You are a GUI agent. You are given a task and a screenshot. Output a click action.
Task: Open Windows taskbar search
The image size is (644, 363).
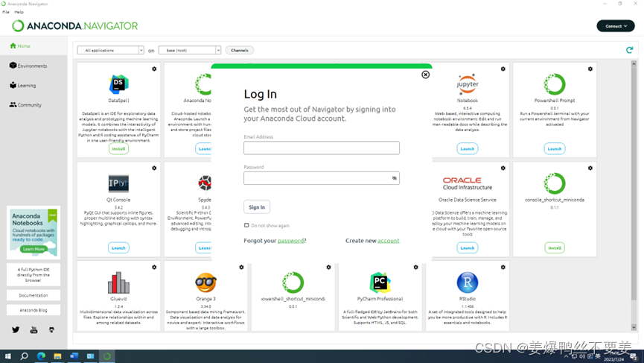tap(25, 356)
